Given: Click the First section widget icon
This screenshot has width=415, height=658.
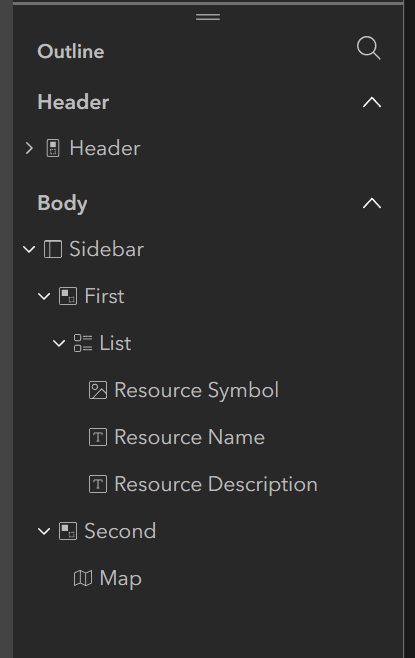Looking at the screenshot, I should (x=68, y=296).
